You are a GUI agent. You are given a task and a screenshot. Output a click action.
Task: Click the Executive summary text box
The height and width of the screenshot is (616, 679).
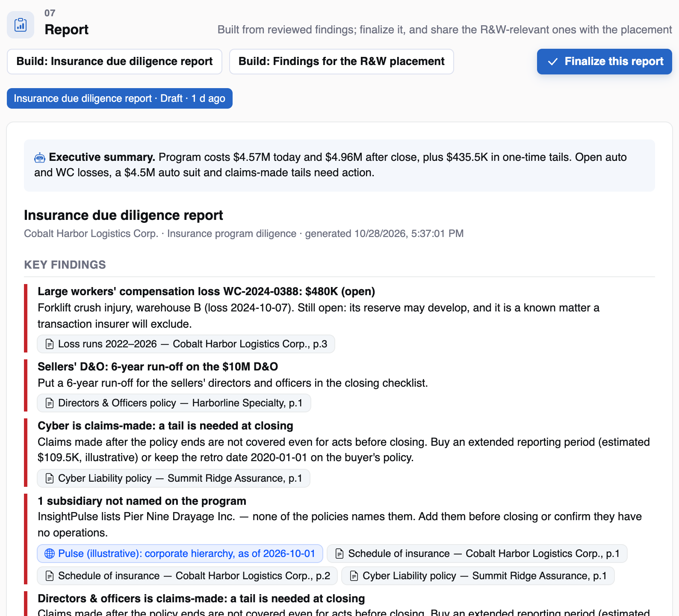339,166
